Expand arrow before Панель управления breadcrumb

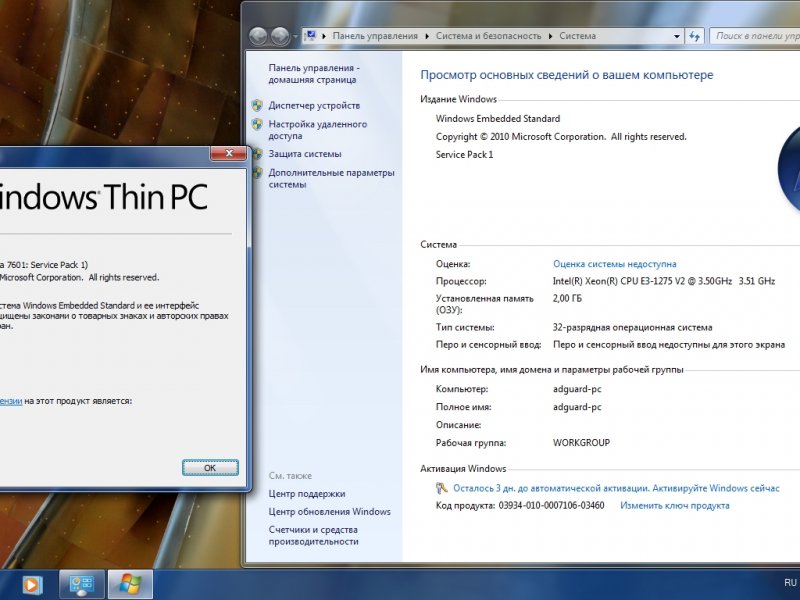[324, 36]
